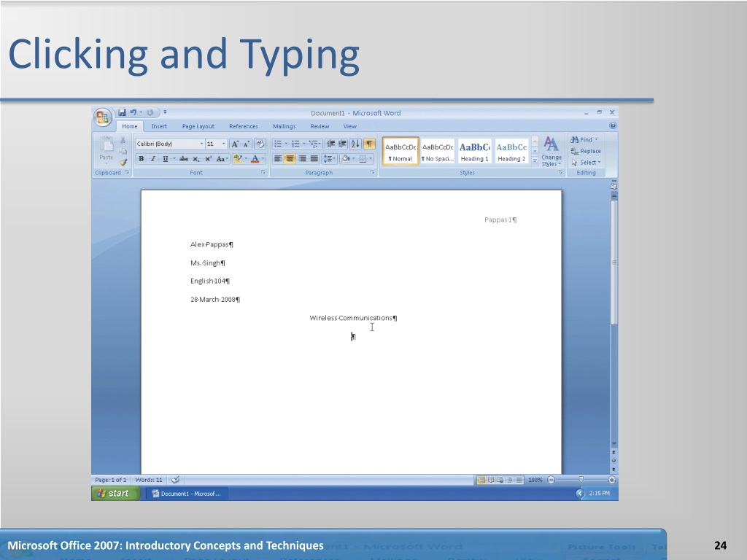Image resolution: width=747 pixels, height=560 pixels.
Task: Pick the text highlight color
Action: point(238,159)
